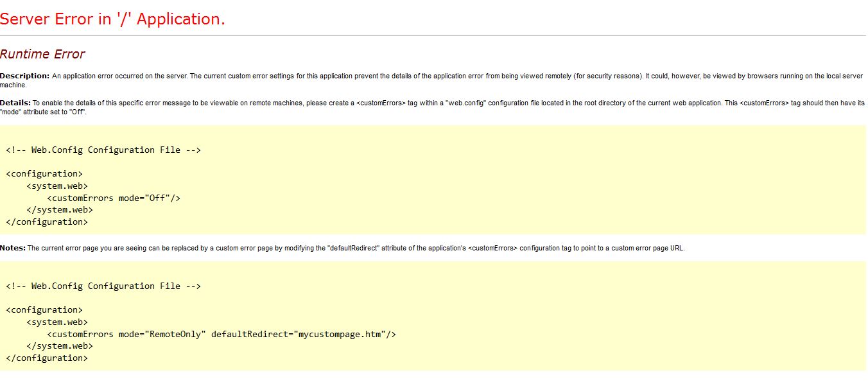The image size is (868, 384).
Task: Click the closing /system.web tag in second code block
Action: click(x=60, y=345)
